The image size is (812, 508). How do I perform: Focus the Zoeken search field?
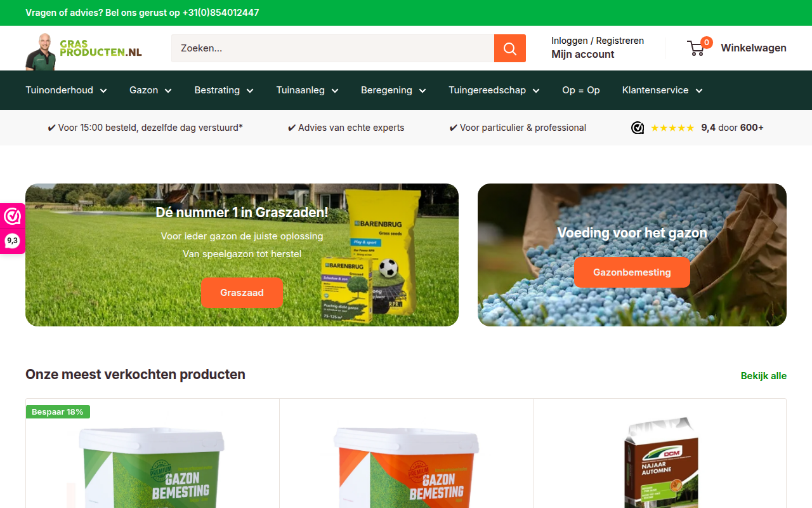332,48
